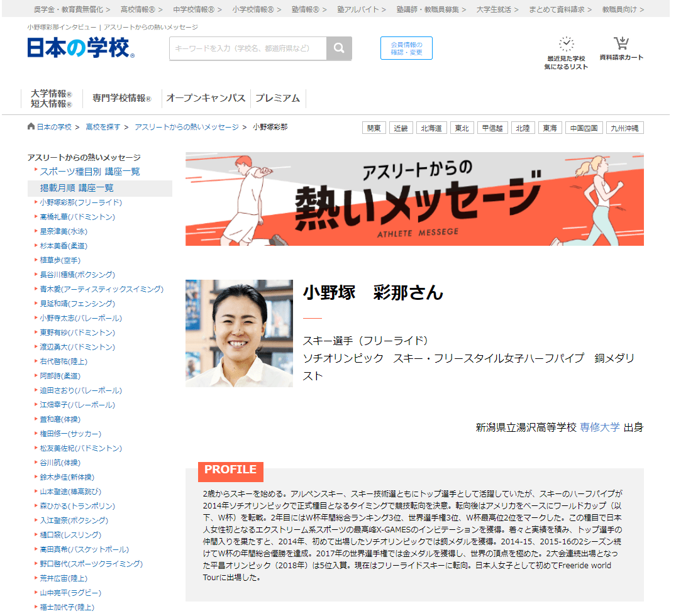Switch to the プレミアム tab
The image size is (676, 616).
pos(278,97)
